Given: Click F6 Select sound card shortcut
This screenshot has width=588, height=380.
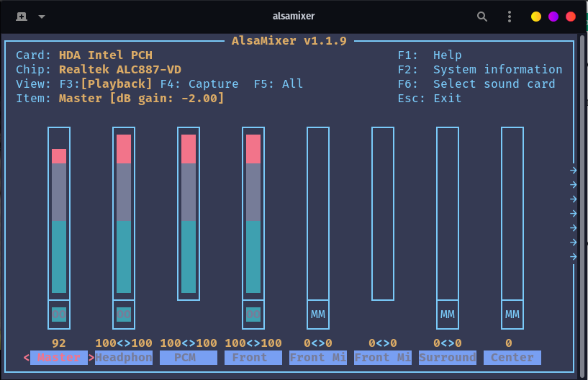Looking at the screenshot, I should point(476,83).
